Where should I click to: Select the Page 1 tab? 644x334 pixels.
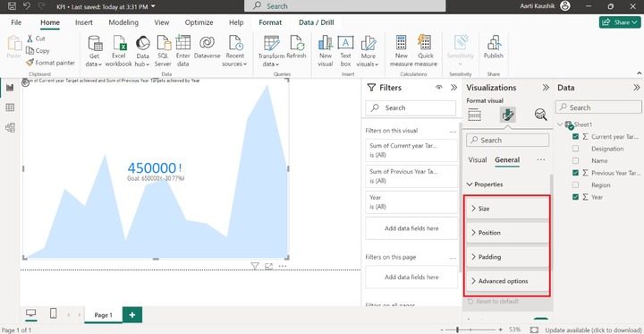(x=103, y=315)
